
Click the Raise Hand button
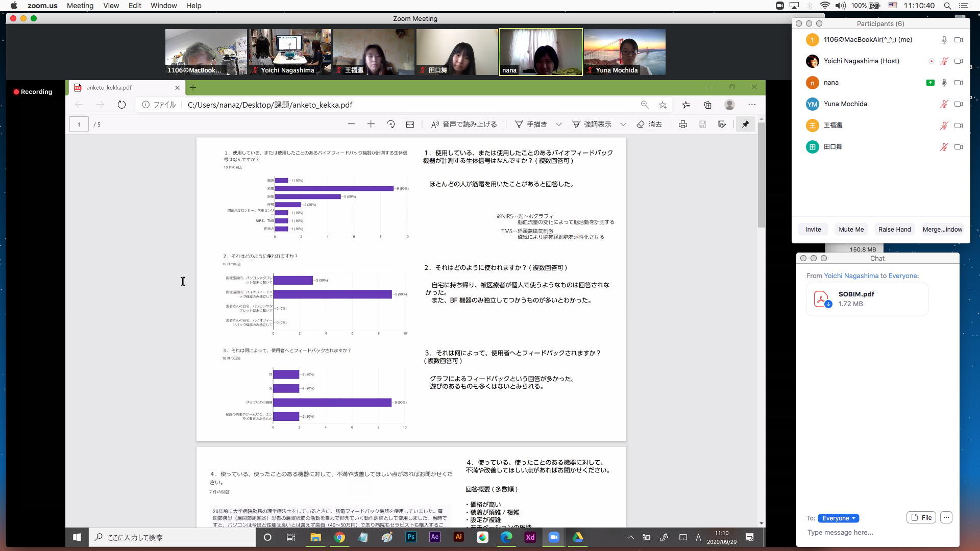pos(894,230)
